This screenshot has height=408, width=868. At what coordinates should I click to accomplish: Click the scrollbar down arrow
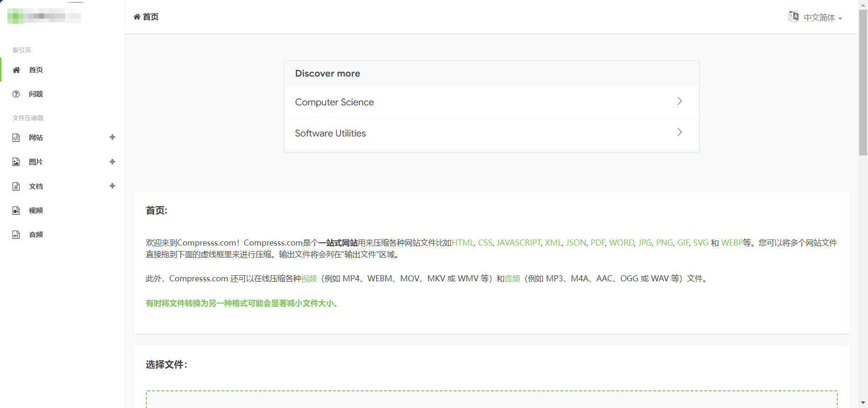863,403
